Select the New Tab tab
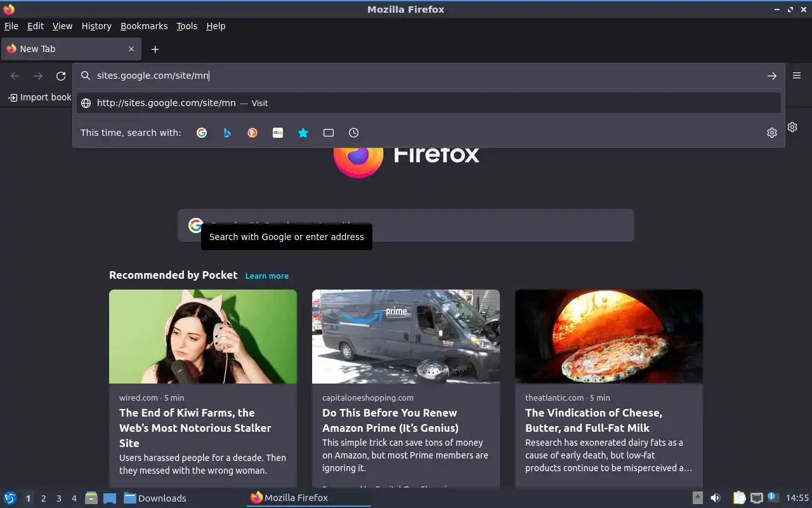The width and height of the screenshot is (812, 508). point(70,49)
